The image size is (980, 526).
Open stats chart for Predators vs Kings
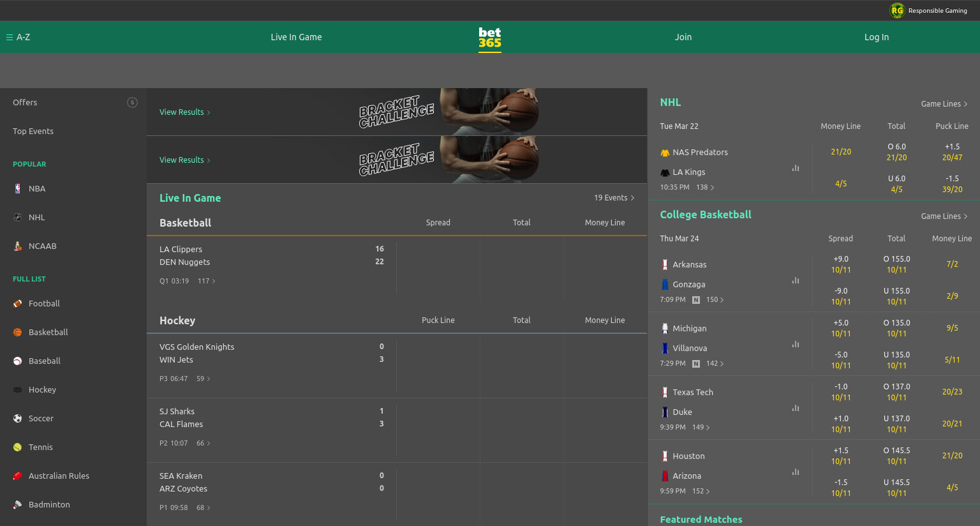pos(796,168)
